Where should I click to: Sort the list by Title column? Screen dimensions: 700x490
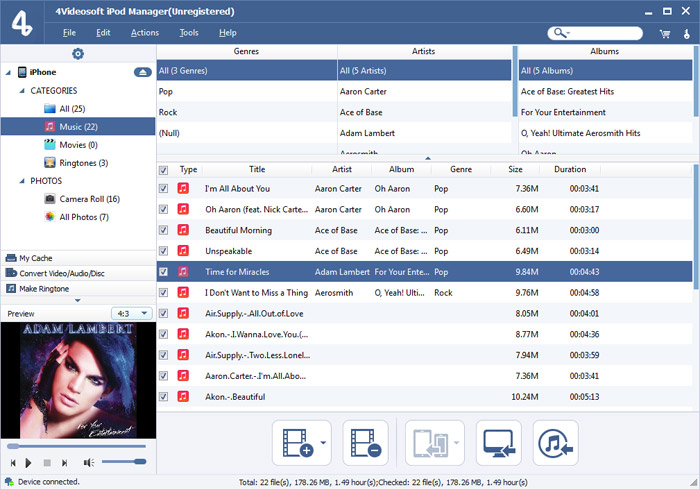[x=257, y=169]
